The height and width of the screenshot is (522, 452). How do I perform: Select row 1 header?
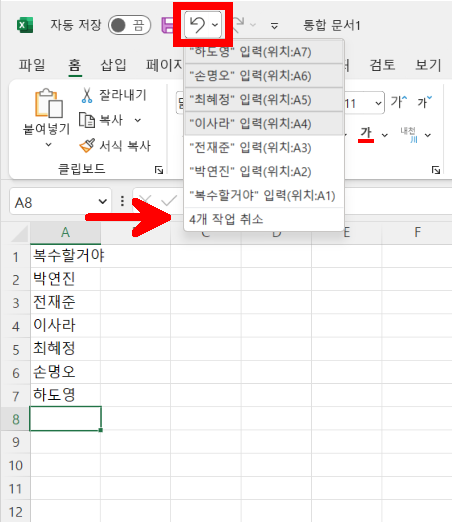(x=16, y=257)
